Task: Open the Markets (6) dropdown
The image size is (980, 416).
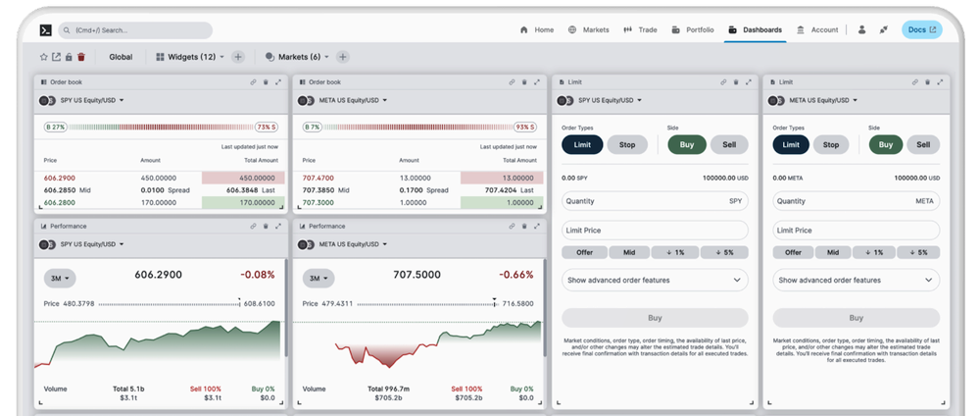Action: 298,57
